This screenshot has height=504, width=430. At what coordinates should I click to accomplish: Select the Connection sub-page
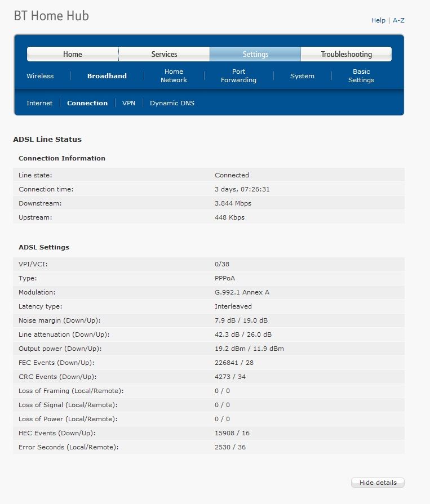pos(87,103)
